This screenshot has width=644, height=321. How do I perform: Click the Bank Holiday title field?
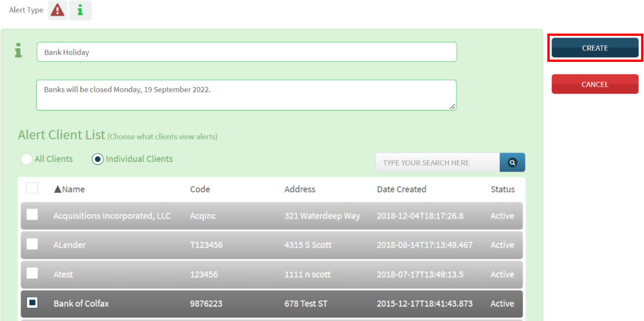(246, 52)
